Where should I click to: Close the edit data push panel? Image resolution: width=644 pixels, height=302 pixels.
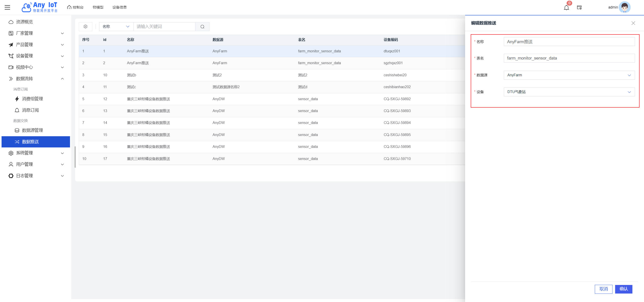click(x=633, y=23)
